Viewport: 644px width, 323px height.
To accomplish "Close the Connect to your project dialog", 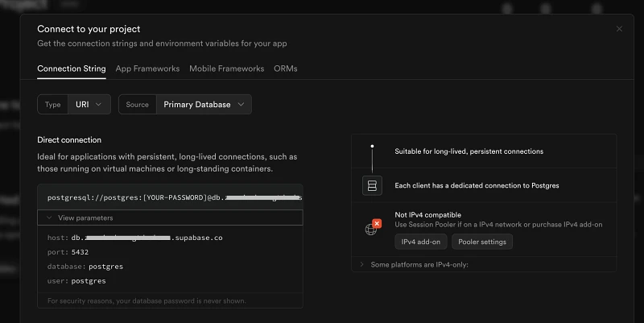I will pyautogui.click(x=619, y=29).
